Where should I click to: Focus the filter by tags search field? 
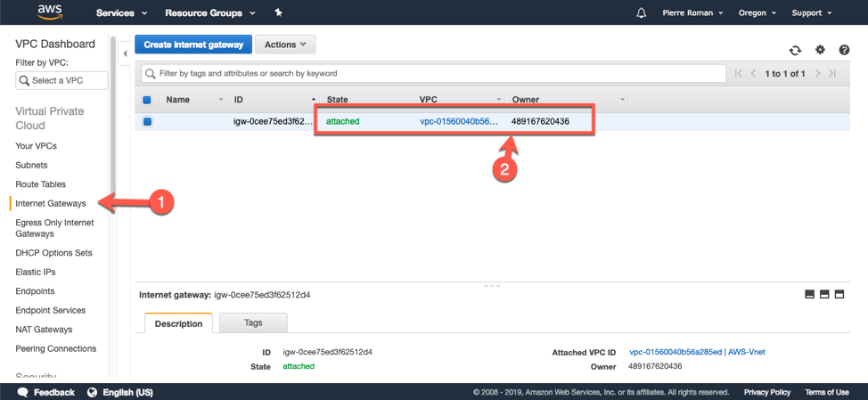click(434, 73)
